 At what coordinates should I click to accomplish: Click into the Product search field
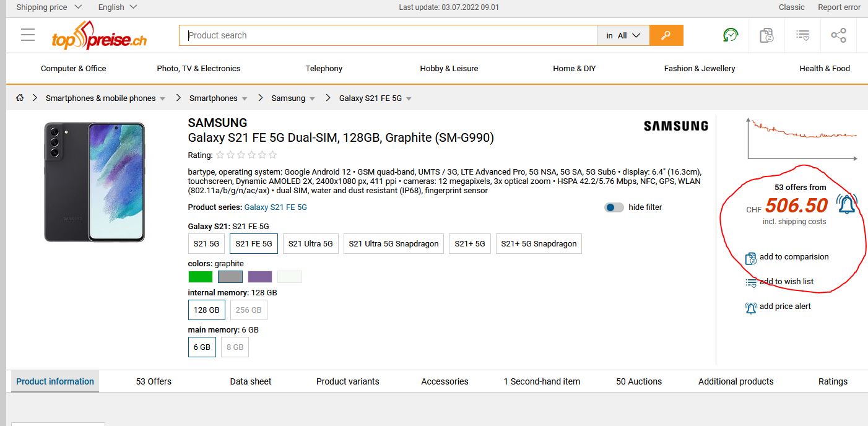388,35
